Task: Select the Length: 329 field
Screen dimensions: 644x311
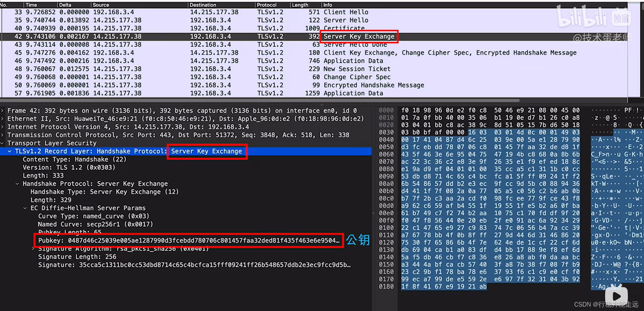Action: tap(51, 200)
